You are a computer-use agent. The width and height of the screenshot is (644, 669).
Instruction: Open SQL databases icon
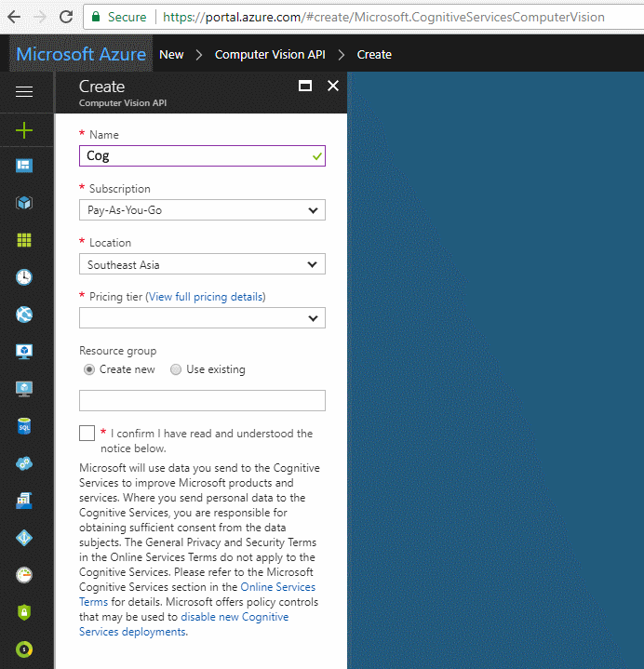click(24, 426)
